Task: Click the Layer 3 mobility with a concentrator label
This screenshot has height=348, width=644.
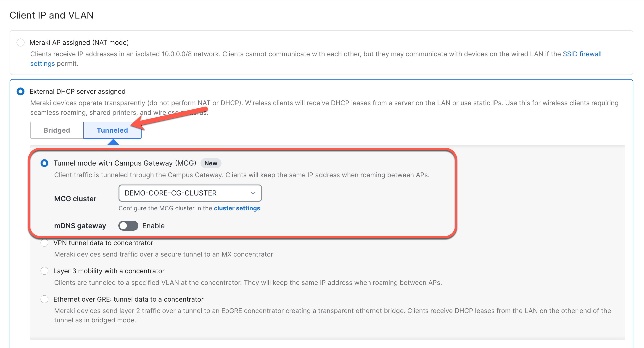Action: (109, 271)
